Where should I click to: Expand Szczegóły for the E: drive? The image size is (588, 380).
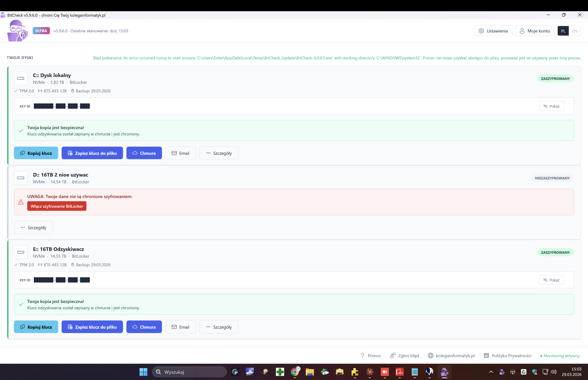pyautogui.click(x=219, y=327)
